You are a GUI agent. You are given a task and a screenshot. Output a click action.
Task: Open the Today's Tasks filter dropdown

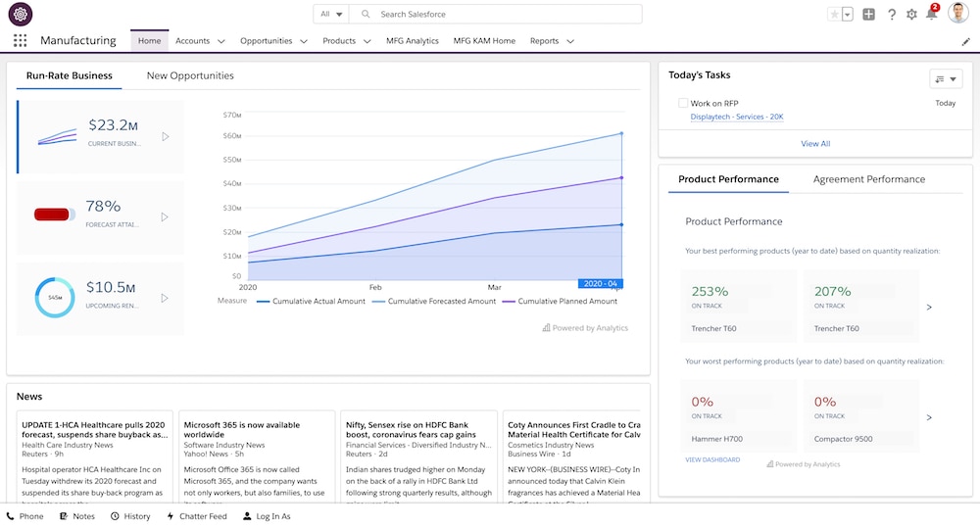[946, 79]
